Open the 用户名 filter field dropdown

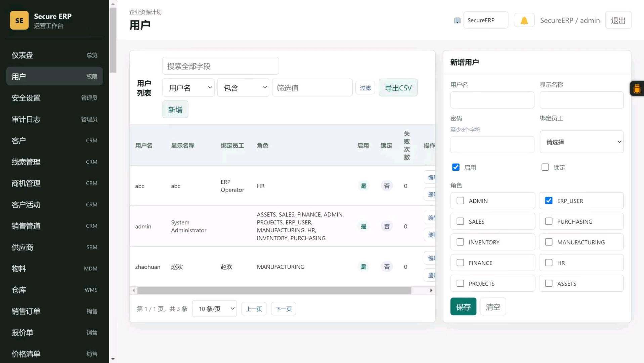[x=188, y=88]
